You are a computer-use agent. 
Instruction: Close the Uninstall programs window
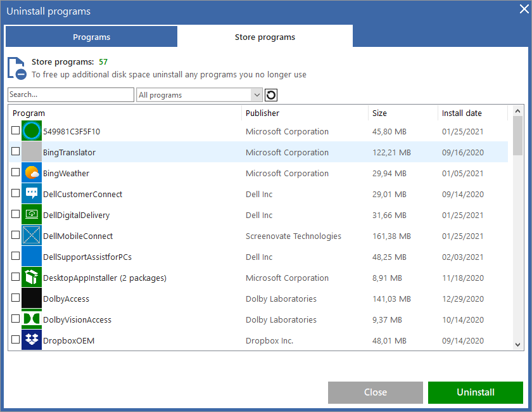(524, 9)
